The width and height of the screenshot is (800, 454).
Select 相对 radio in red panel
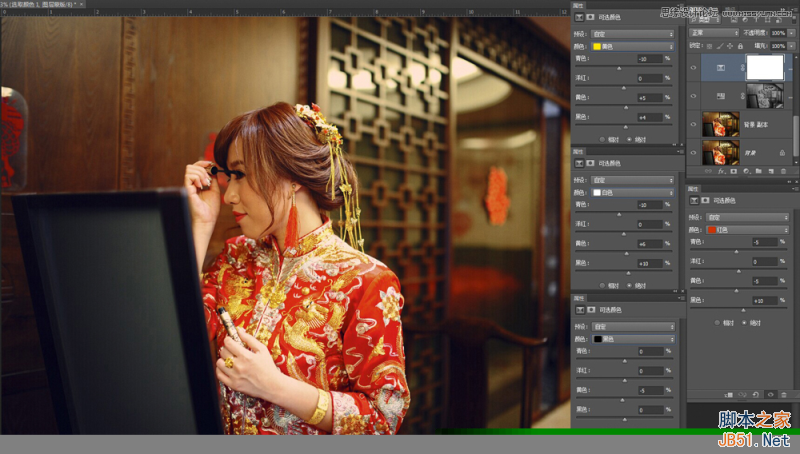click(x=717, y=323)
